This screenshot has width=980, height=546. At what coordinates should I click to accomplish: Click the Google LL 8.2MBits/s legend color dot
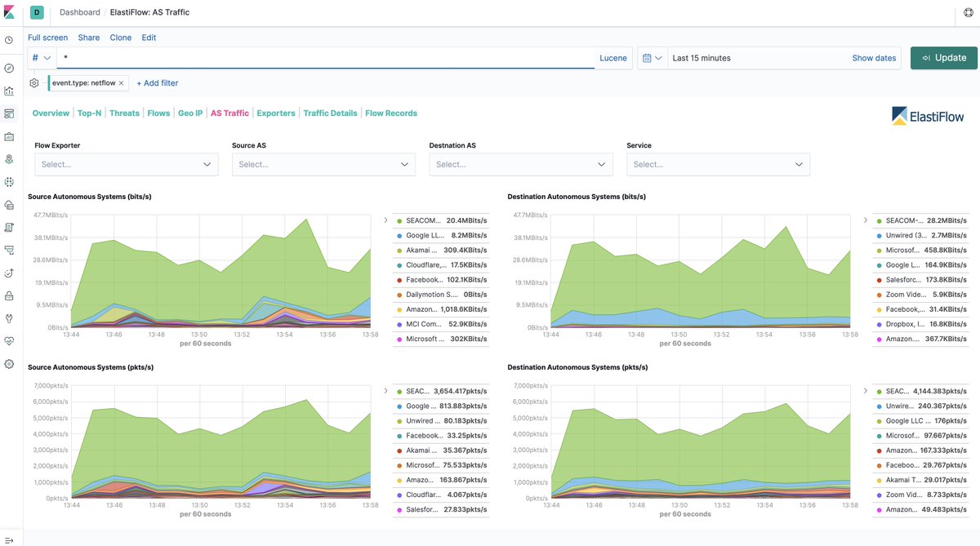(x=399, y=235)
